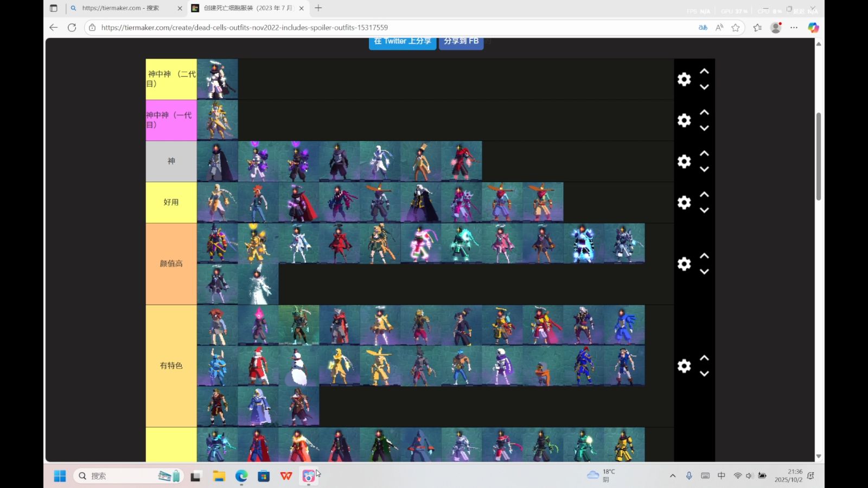Move the 神中神（二代目）row up with its arrow

[x=704, y=71]
